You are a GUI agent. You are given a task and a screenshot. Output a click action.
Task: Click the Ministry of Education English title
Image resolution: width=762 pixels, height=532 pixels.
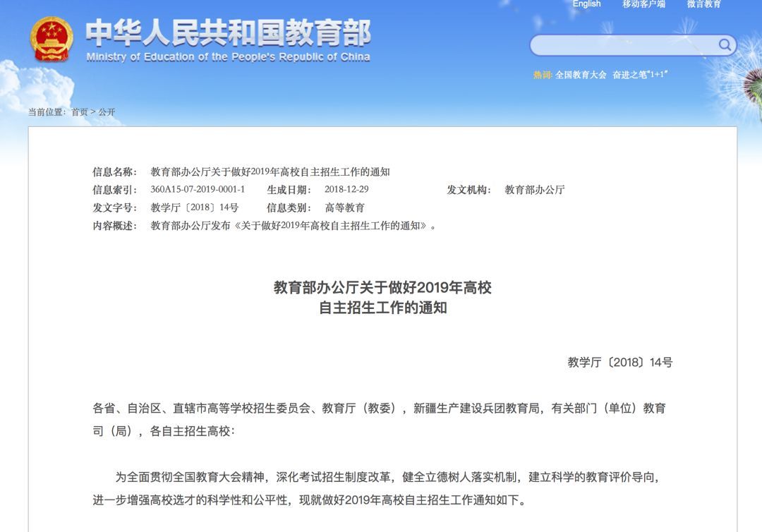(x=229, y=57)
